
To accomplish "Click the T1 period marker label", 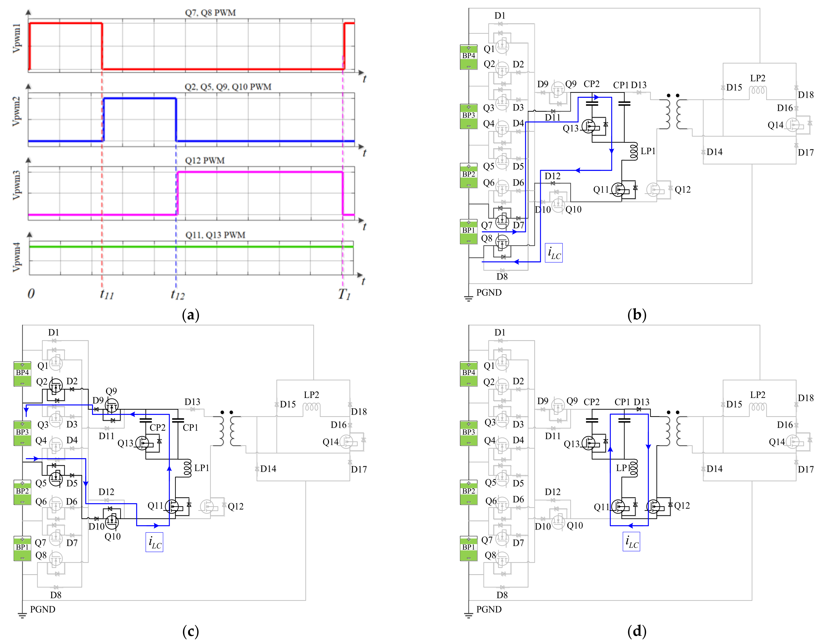I will click(344, 294).
